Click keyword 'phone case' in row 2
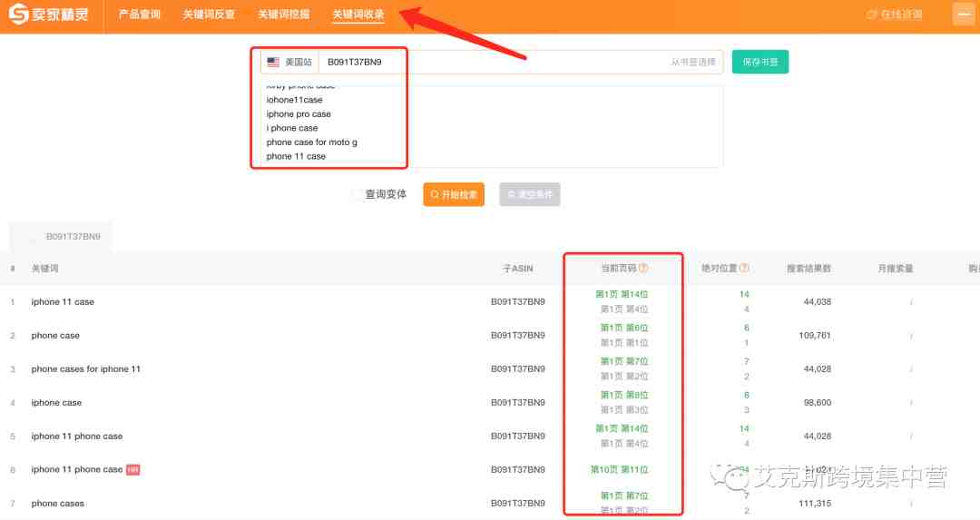 coord(55,336)
